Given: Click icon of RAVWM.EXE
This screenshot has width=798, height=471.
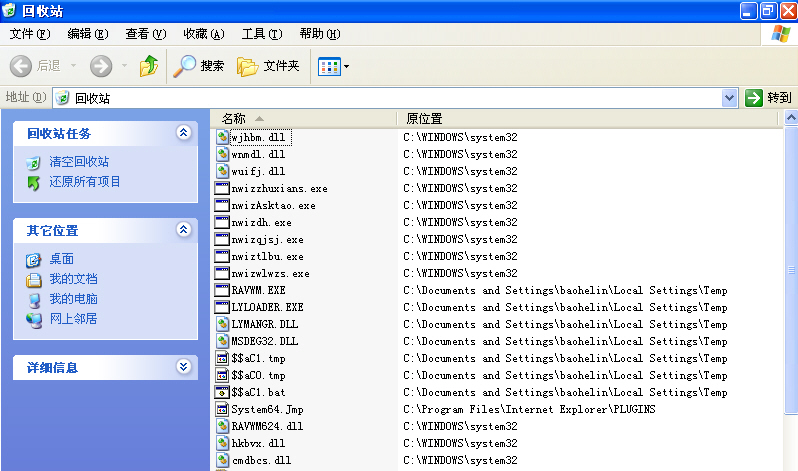Looking at the screenshot, I should click(x=222, y=290).
